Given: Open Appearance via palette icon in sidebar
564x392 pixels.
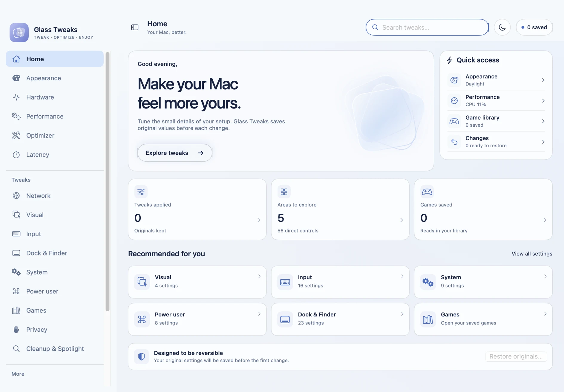Looking at the screenshot, I should [16, 78].
